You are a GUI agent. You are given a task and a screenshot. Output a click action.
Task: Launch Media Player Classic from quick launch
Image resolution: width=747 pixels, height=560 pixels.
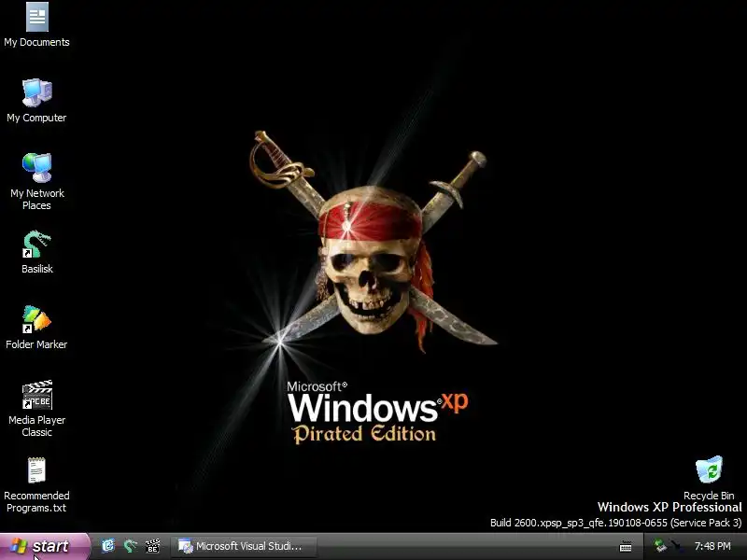tap(152, 546)
